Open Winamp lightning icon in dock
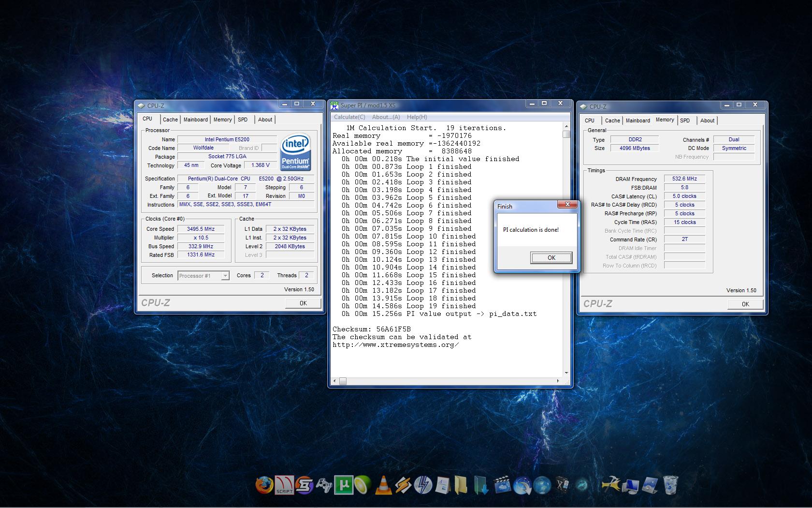Image resolution: width=812 pixels, height=508 pixels. point(403,485)
